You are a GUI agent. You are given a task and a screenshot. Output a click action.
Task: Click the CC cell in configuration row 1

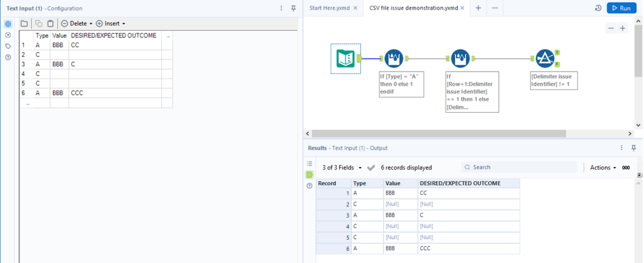pyautogui.click(x=115, y=45)
